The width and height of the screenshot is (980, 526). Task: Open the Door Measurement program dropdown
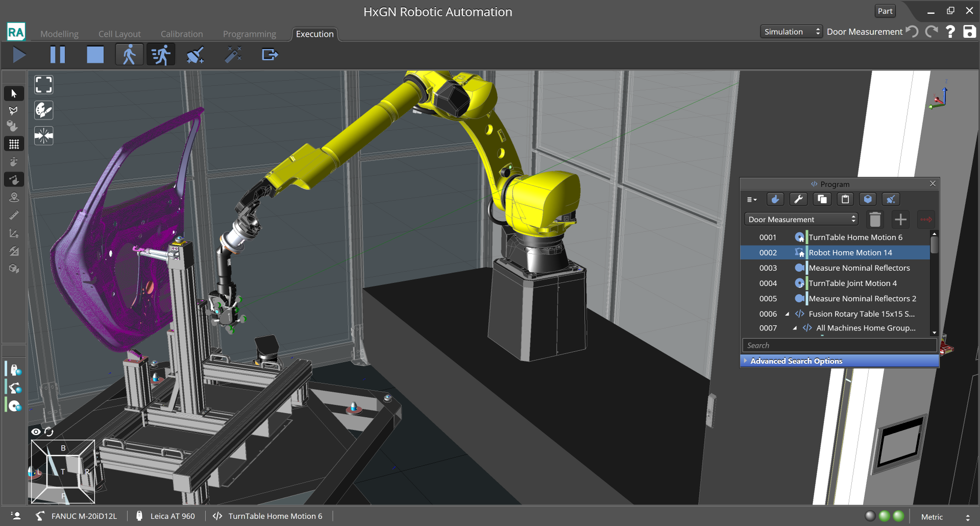click(801, 220)
